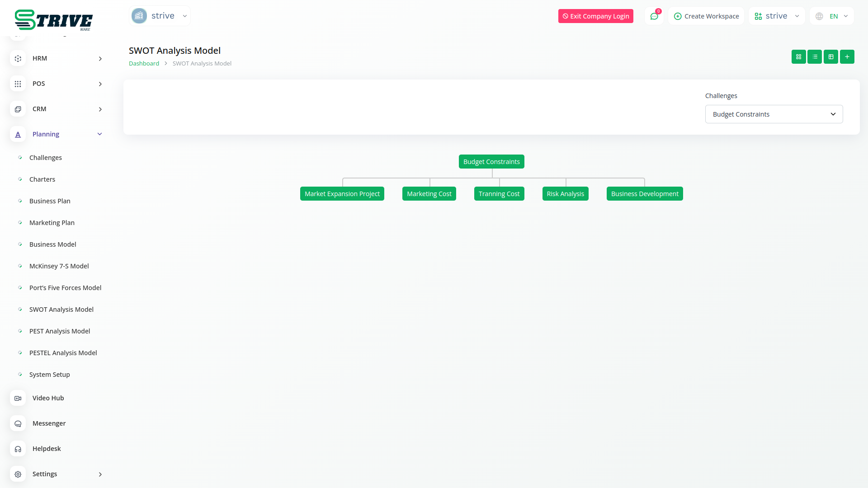The image size is (868, 488).
Task: Click the plus icon to create
Action: (847, 57)
